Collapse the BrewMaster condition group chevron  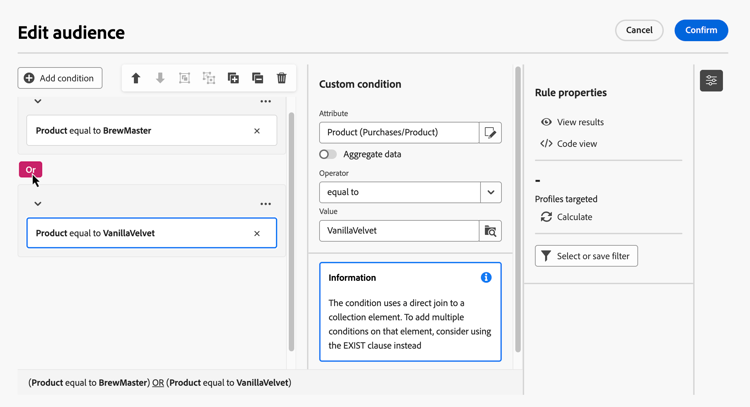[38, 101]
